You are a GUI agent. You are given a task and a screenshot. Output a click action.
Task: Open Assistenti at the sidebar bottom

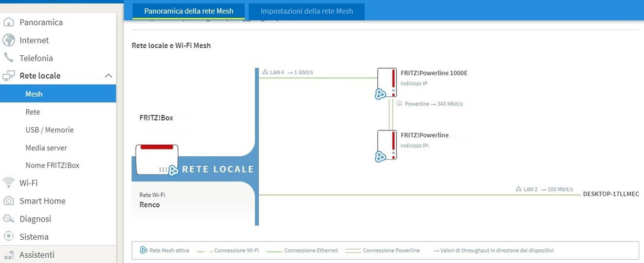[x=37, y=255]
